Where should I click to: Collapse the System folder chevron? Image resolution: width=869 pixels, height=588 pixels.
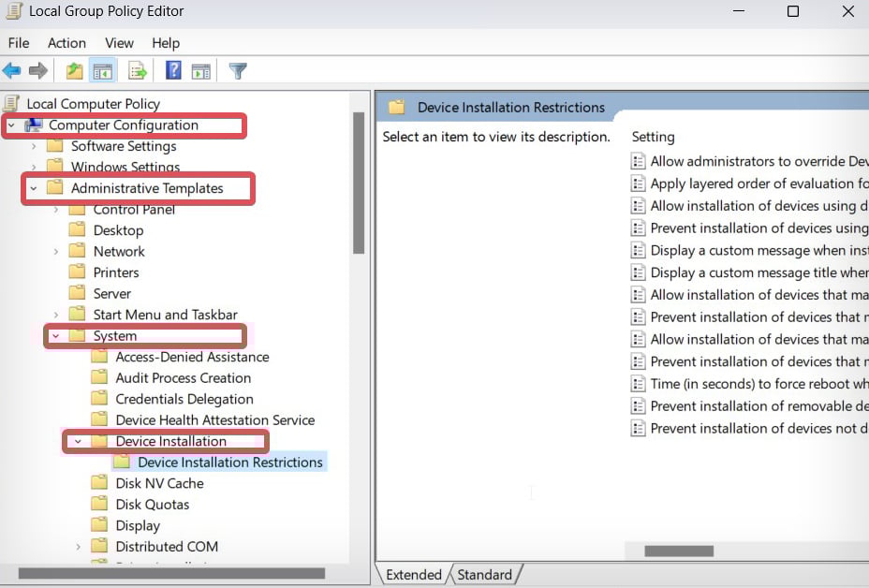pos(56,336)
